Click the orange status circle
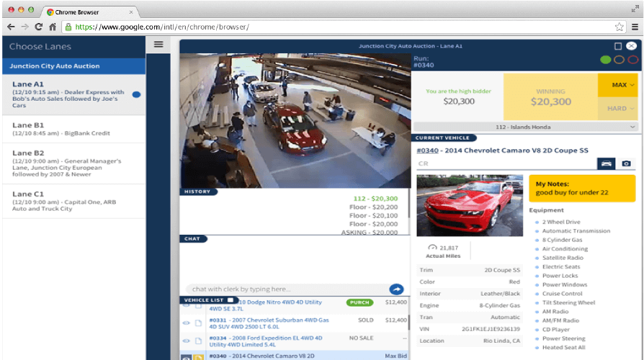 (x=619, y=60)
